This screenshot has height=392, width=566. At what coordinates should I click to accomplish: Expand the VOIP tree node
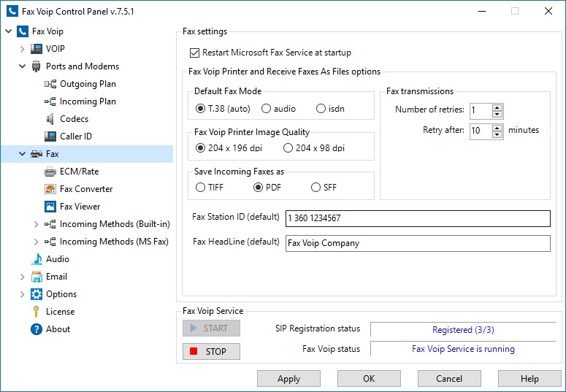pos(23,49)
